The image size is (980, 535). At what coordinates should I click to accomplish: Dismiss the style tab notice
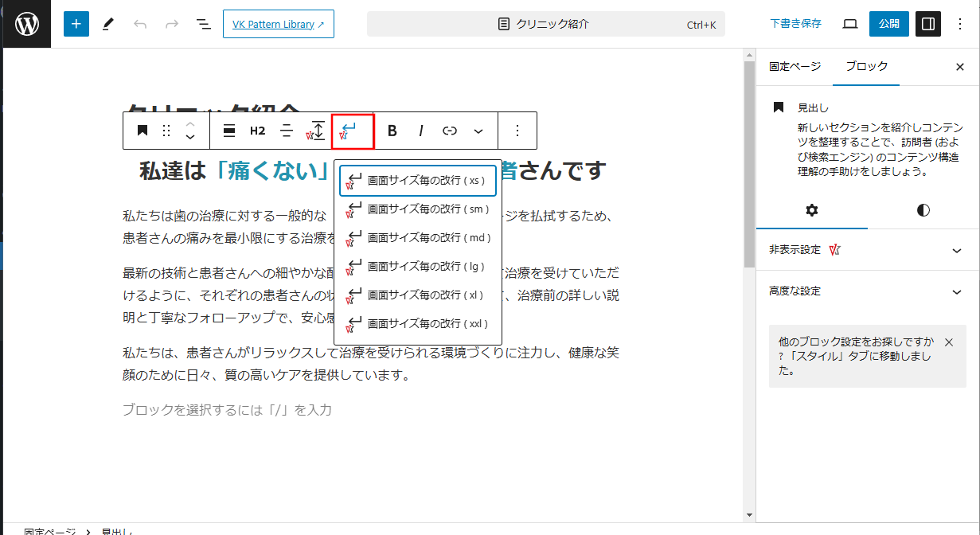[x=948, y=342]
